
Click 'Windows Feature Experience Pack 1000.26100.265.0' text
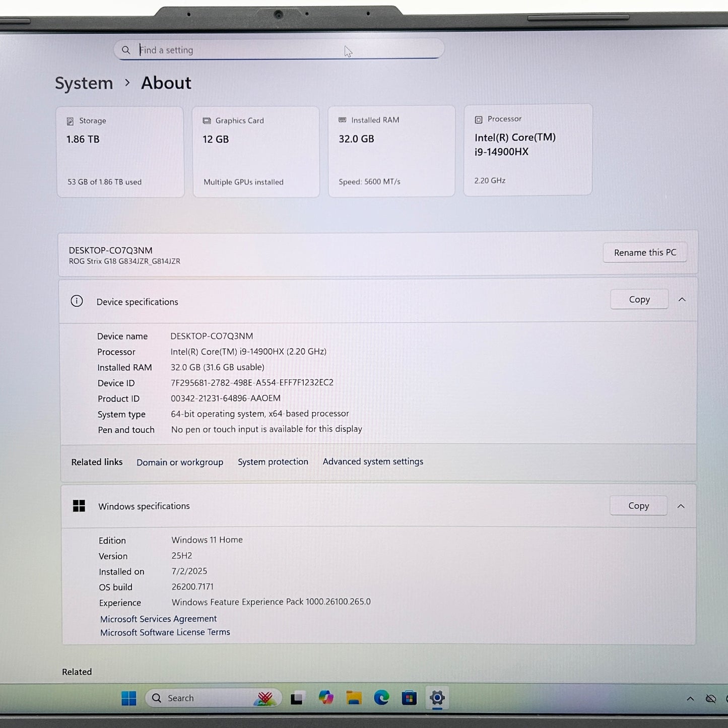point(271,602)
